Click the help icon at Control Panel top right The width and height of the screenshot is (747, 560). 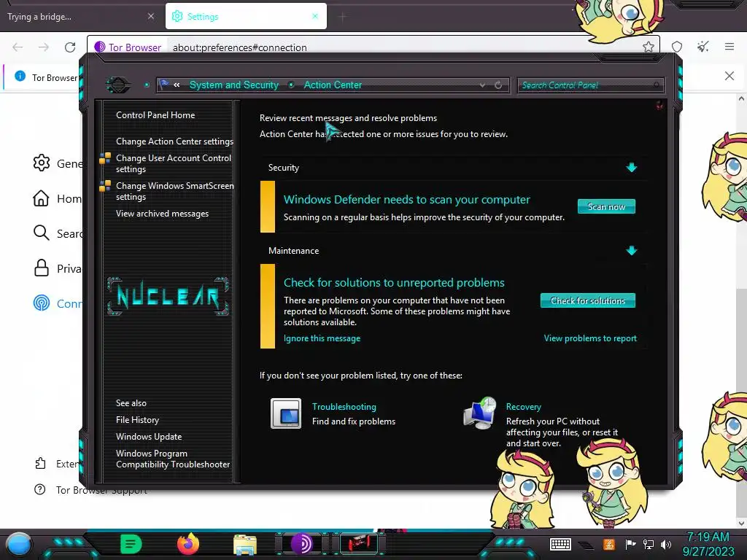click(659, 105)
